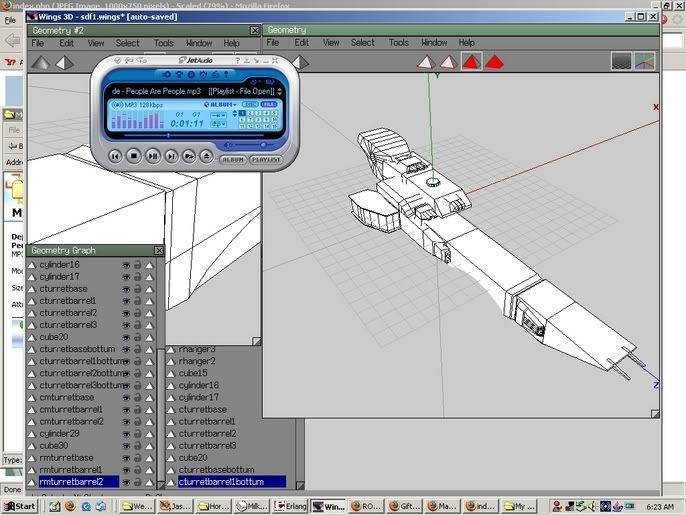
Task: Select vertex selection mode pyramid icon
Action: [425, 62]
